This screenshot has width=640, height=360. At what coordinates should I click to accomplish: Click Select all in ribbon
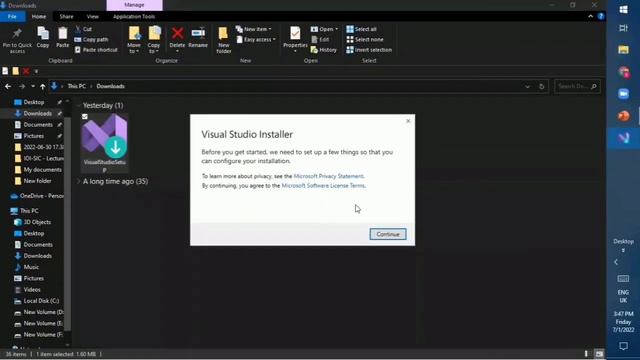pyautogui.click(x=362, y=29)
